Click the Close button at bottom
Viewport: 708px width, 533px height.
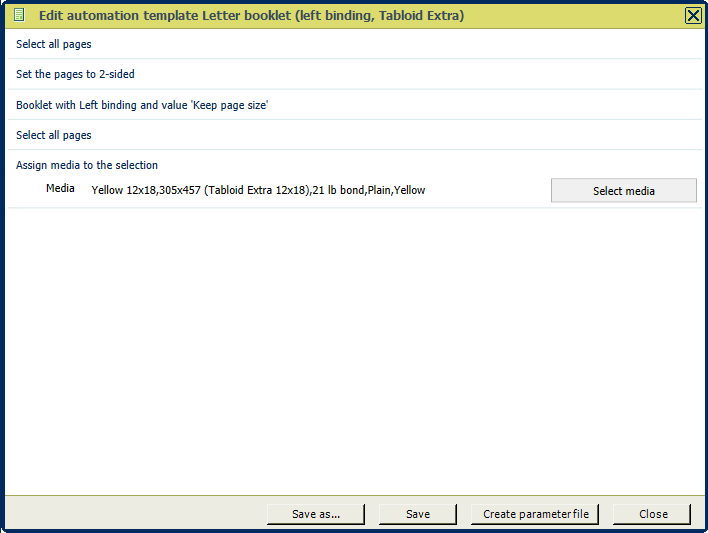[x=652, y=514]
